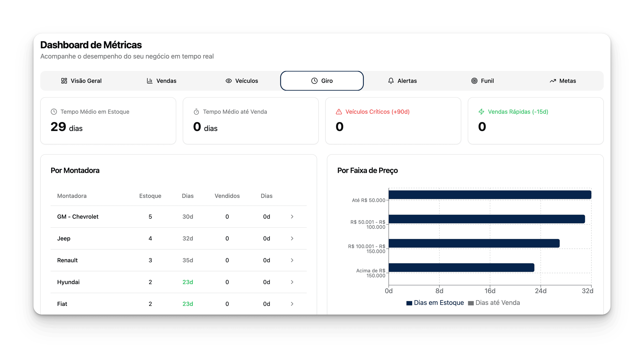Click the grid icon beside Visão Geral
Viewport: 644px width, 348px height.
pyautogui.click(x=64, y=81)
